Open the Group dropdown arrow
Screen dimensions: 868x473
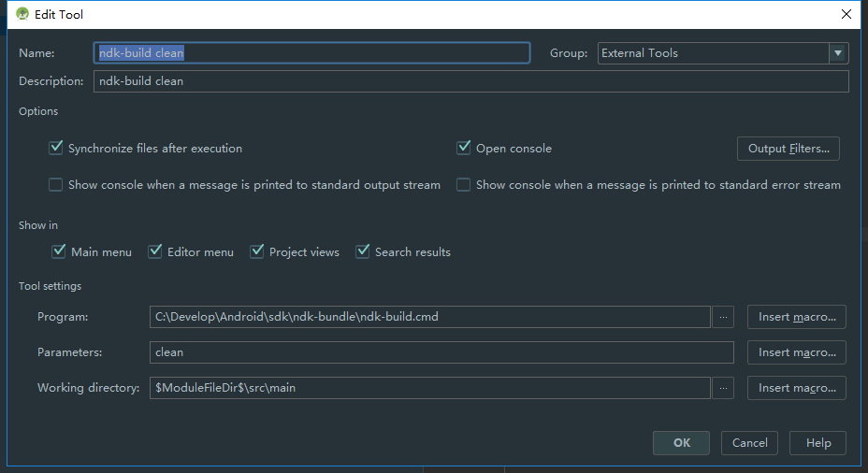click(x=838, y=53)
